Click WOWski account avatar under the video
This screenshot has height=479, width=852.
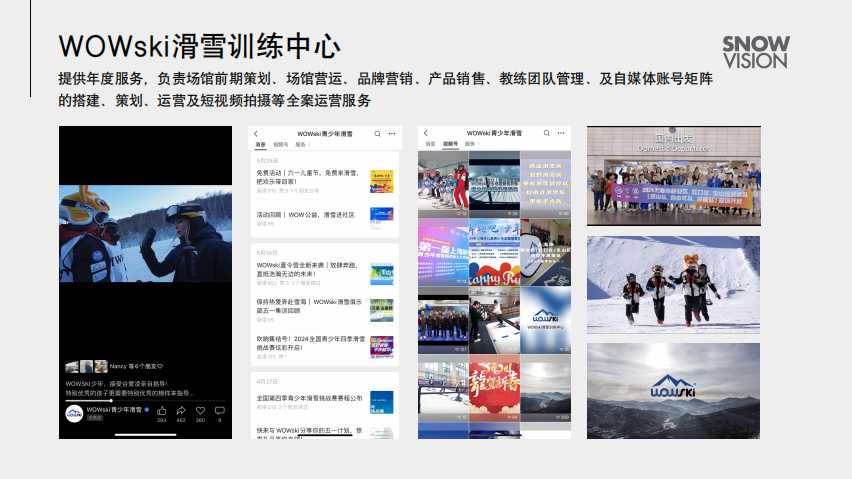click(x=74, y=412)
